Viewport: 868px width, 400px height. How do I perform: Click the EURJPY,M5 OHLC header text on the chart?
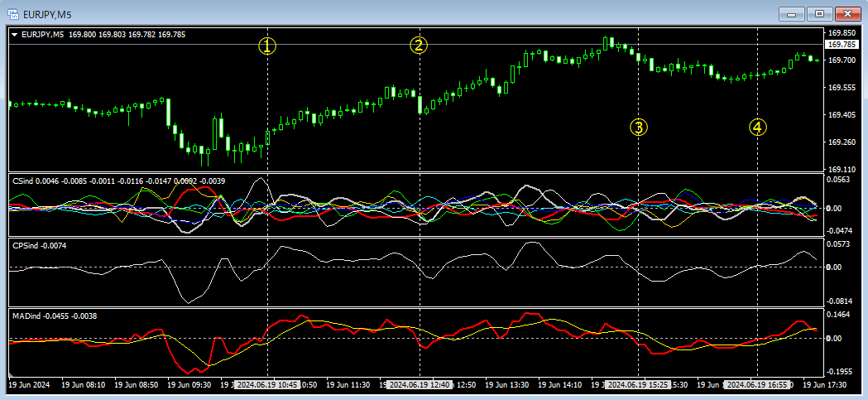[103, 34]
